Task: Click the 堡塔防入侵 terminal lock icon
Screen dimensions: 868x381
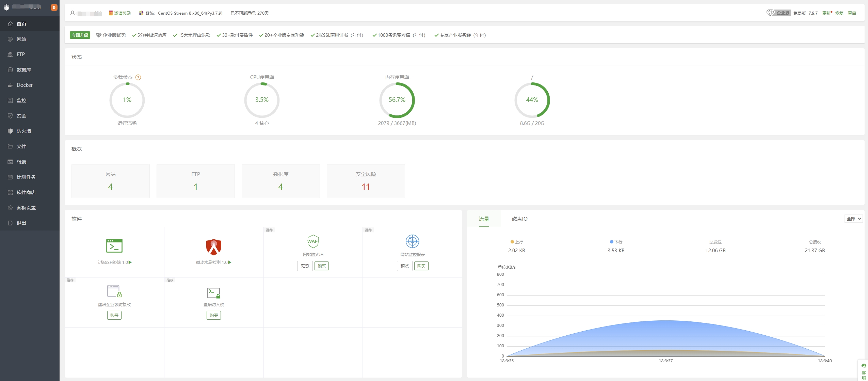Action: 213,292
